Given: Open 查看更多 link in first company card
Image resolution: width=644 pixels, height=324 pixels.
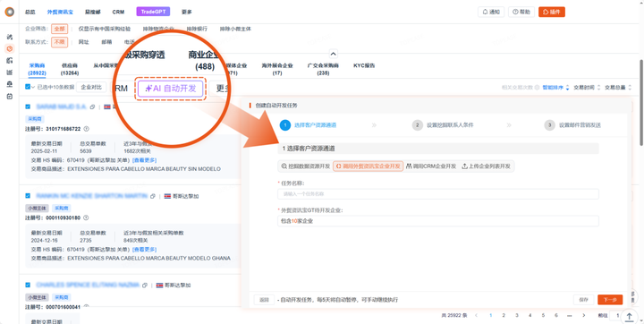Looking at the screenshot, I should tap(144, 160).
